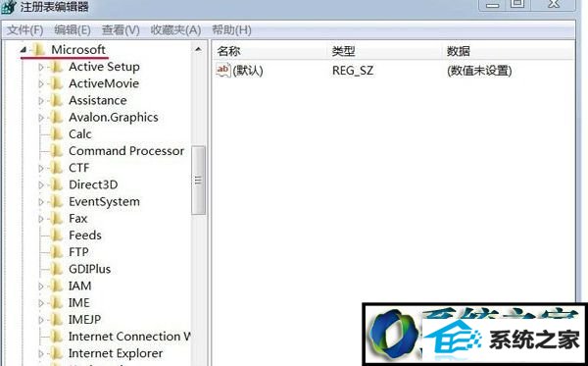The image size is (588, 366).
Task: Click the IAM folder icon
Action: pyautogui.click(x=57, y=287)
